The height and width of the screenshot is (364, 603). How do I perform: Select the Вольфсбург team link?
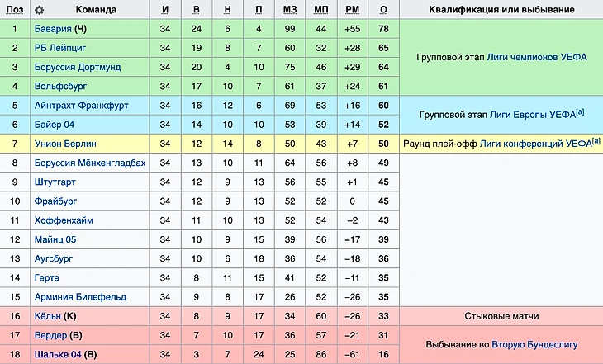pos(60,86)
